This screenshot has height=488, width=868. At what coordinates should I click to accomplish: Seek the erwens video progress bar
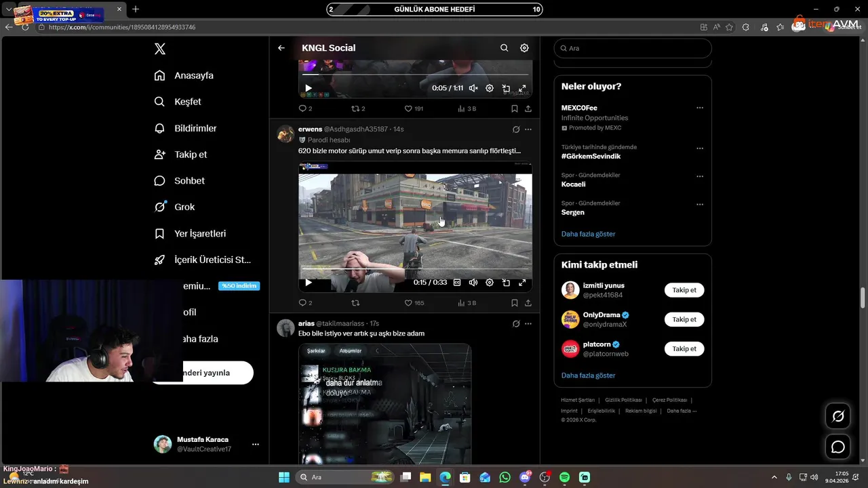[415, 269]
